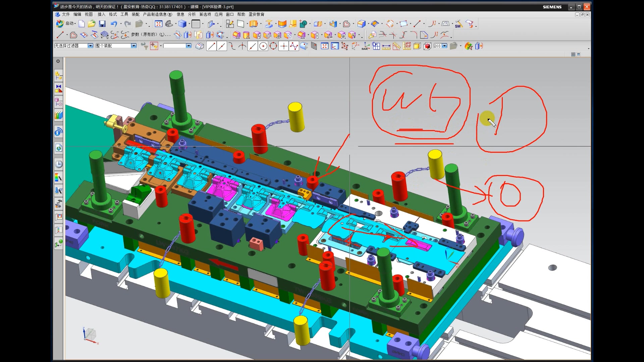Expand the rendering style dropdown arrow
This screenshot has height=362, width=644.
[x=189, y=24]
